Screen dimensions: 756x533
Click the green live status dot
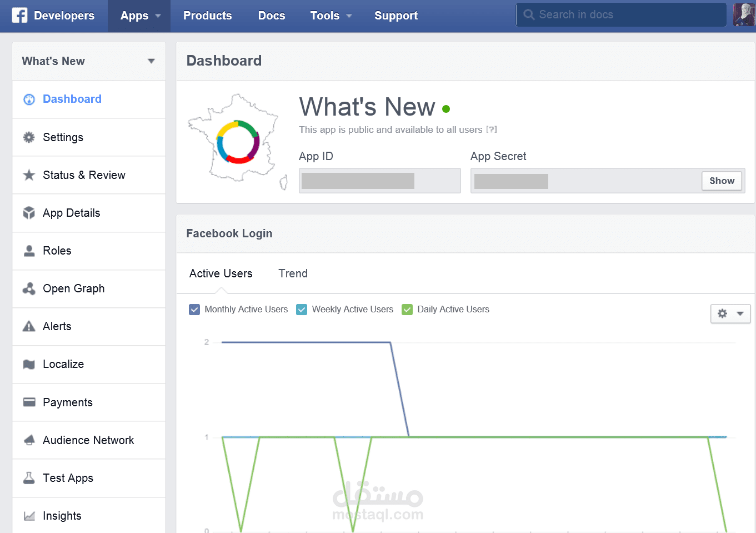(x=446, y=109)
